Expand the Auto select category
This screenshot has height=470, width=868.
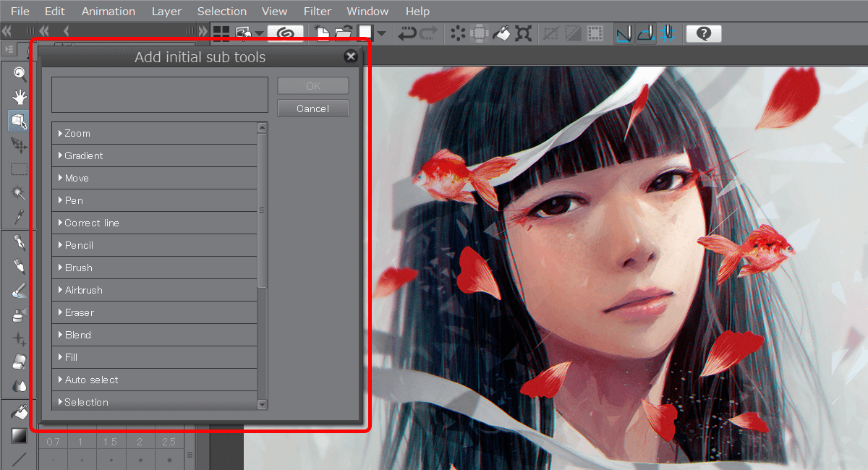pos(154,380)
